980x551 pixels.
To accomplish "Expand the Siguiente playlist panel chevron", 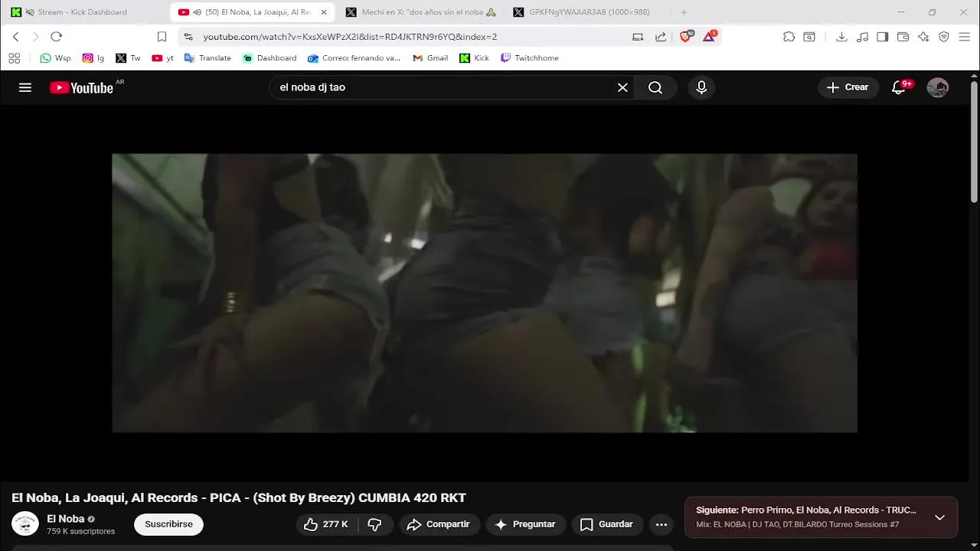I will (939, 517).
